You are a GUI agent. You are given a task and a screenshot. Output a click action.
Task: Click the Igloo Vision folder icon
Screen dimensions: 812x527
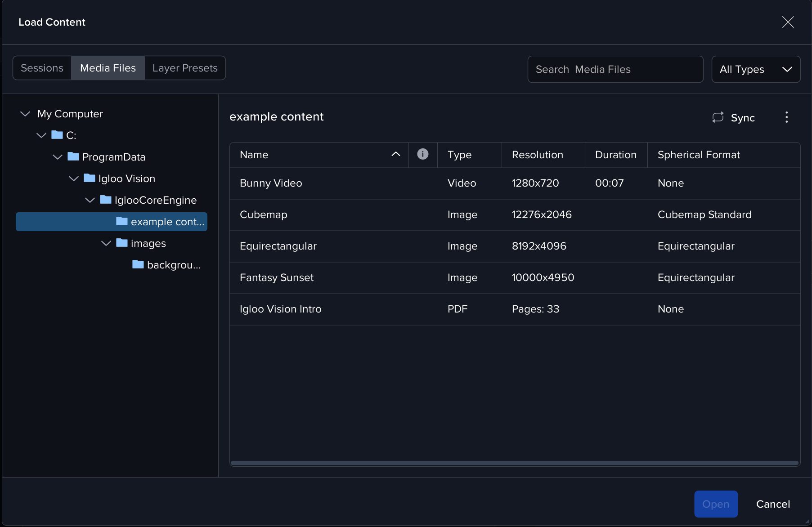tap(89, 178)
